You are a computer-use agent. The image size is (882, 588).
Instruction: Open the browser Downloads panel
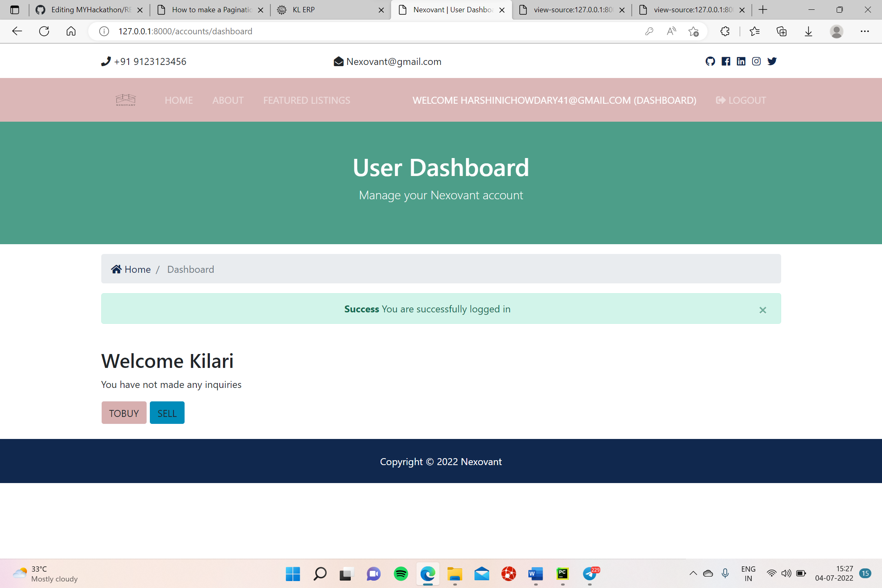[808, 31]
